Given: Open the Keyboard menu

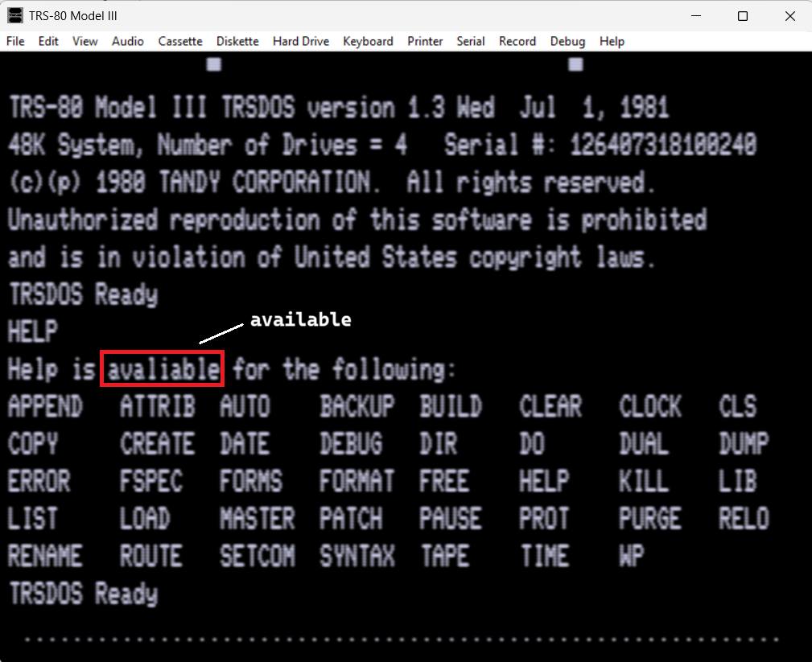Looking at the screenshot, I should click(x=368, y=41).
